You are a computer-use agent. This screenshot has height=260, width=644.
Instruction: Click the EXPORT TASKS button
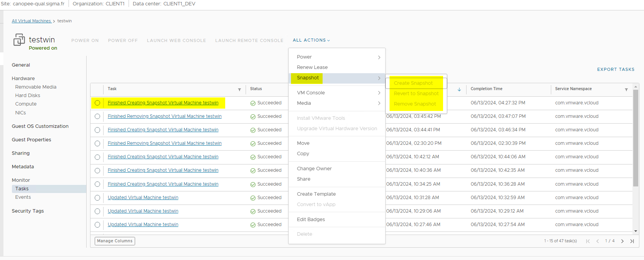tap(616, 70)
